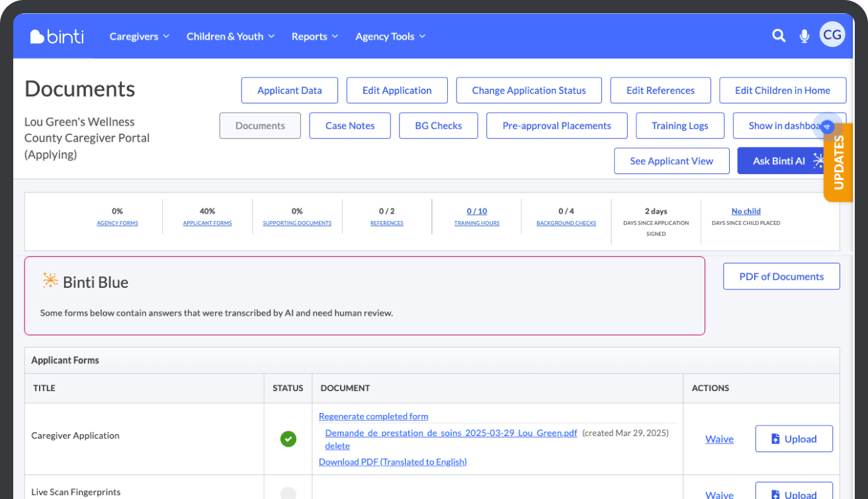The image size is (868, 499).
Task: Open Pre-approval Placements
Action: coord(557,126)
